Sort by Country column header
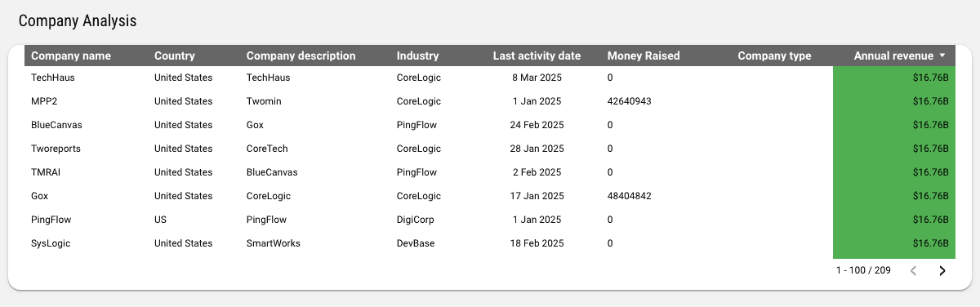 [175, 56]
